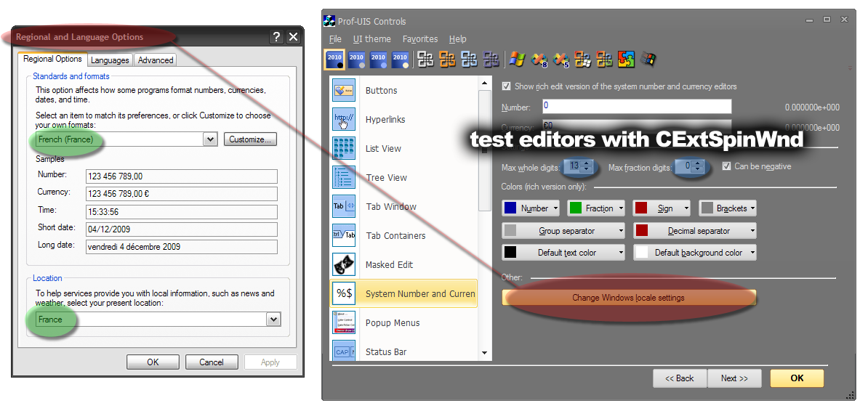Open the Tab Containers page icon
868x411 pixels.
[344, 235]
